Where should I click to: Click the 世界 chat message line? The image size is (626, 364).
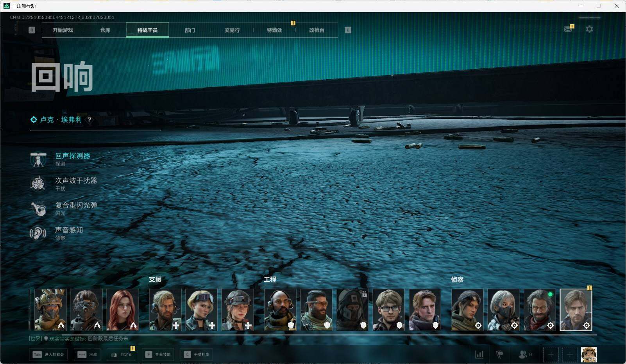[79, 339]
